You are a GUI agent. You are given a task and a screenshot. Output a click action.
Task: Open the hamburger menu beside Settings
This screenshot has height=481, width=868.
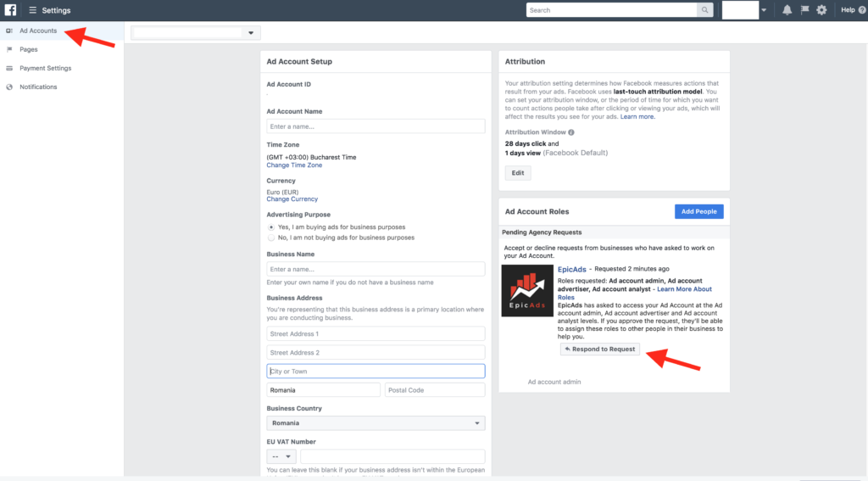click(32, 10)
